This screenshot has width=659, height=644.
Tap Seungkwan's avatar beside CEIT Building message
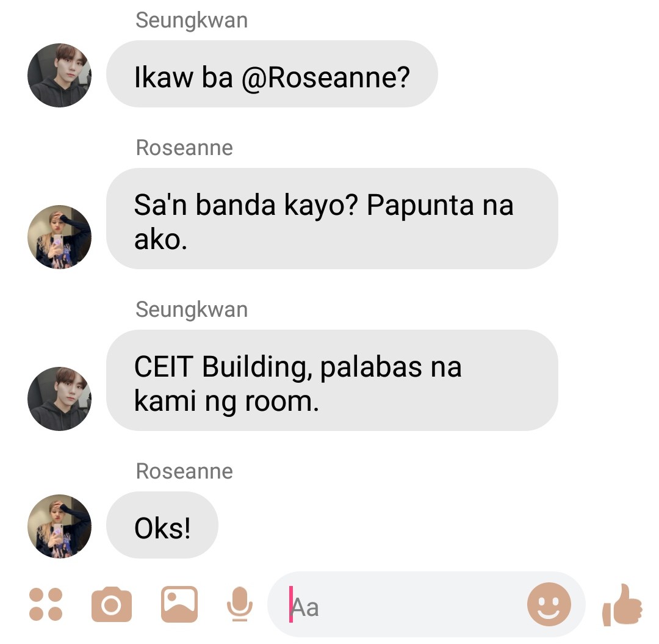click(x=59, y=399)
